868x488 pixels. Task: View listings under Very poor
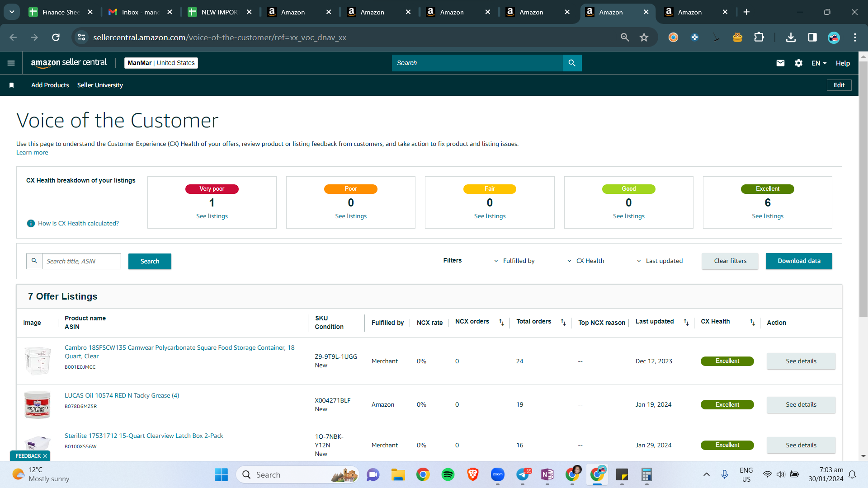212,216
